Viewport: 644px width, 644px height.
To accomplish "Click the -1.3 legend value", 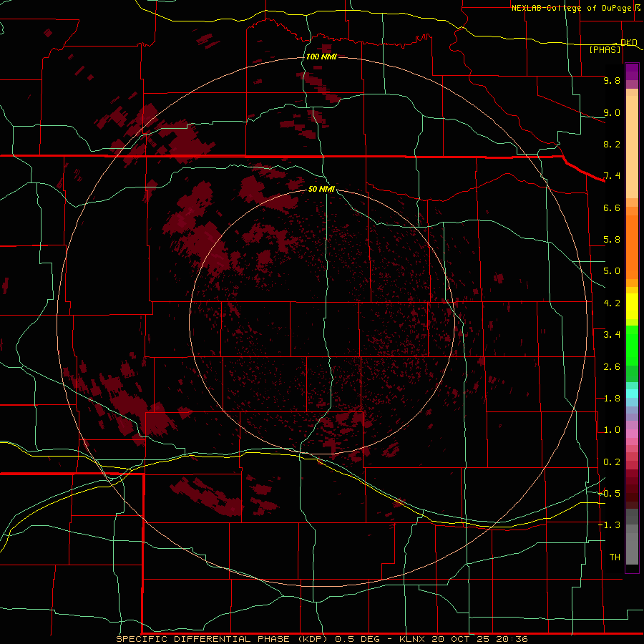I will (x=609, y=525).
